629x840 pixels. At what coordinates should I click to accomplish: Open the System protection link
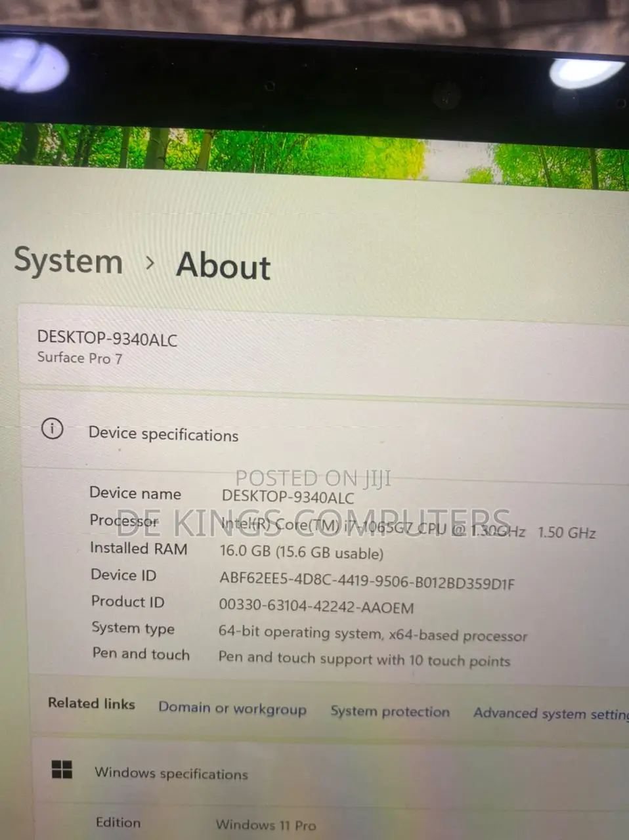[390, 712]
